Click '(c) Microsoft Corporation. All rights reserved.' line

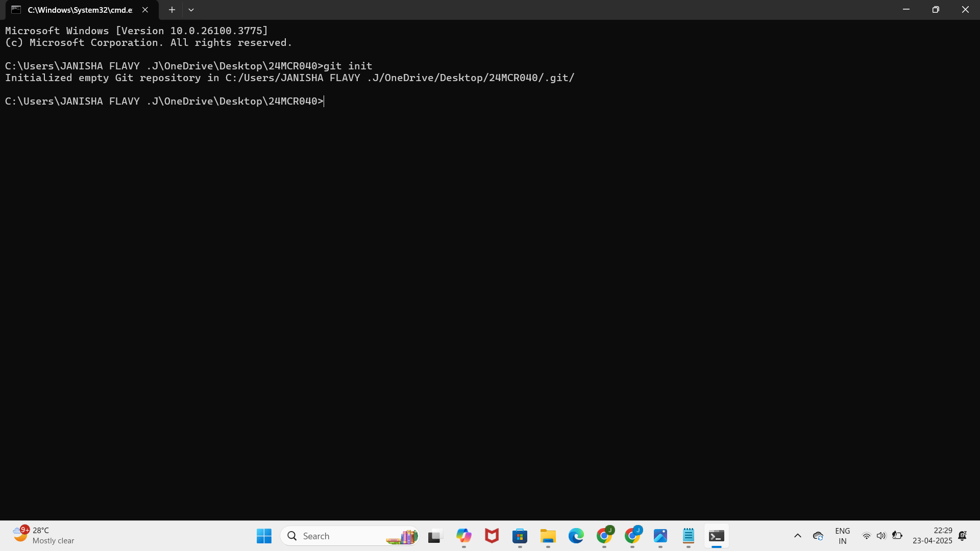tap(149, 42)
